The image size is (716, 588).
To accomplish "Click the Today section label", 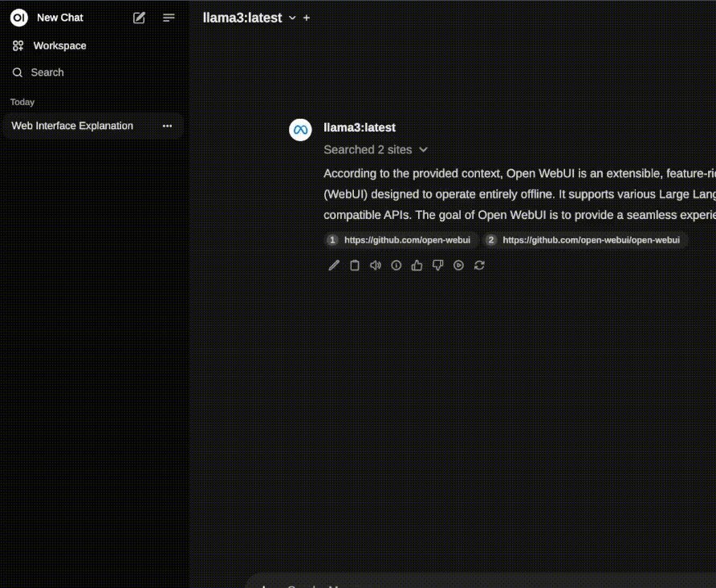I will click(x=22, y=102).
